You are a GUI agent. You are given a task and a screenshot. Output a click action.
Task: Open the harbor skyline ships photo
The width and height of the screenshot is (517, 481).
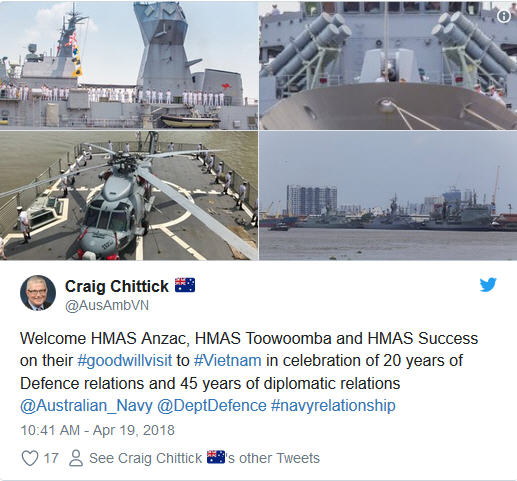click(388, 195)
